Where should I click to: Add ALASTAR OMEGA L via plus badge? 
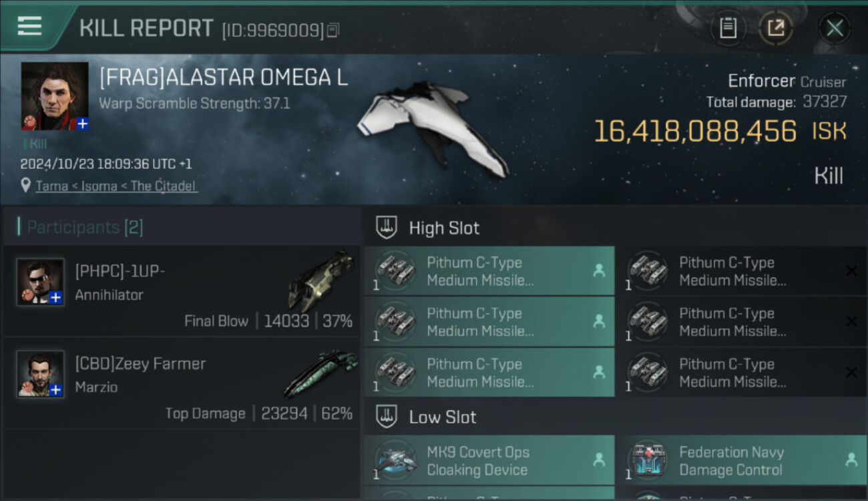(81, 124)
